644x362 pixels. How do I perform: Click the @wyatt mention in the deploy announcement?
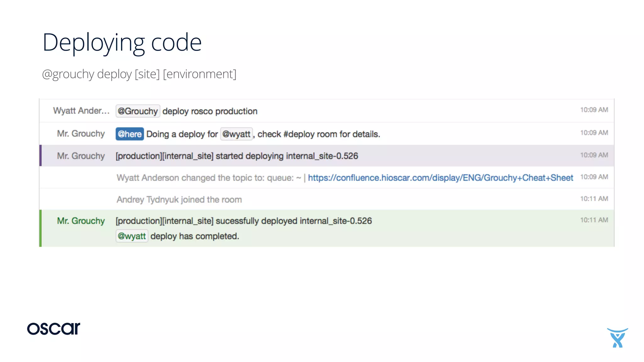(236, 134)
